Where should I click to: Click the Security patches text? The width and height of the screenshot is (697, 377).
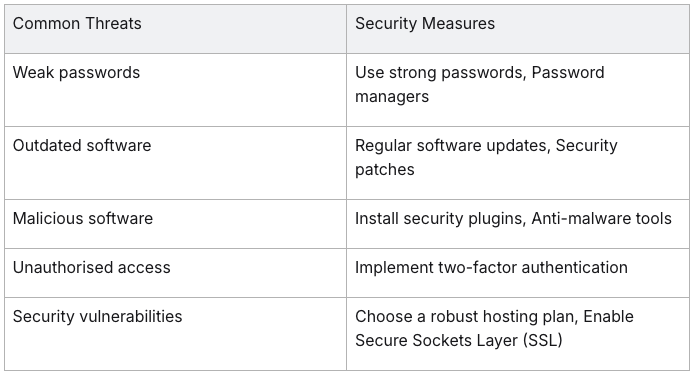point(486,157)
